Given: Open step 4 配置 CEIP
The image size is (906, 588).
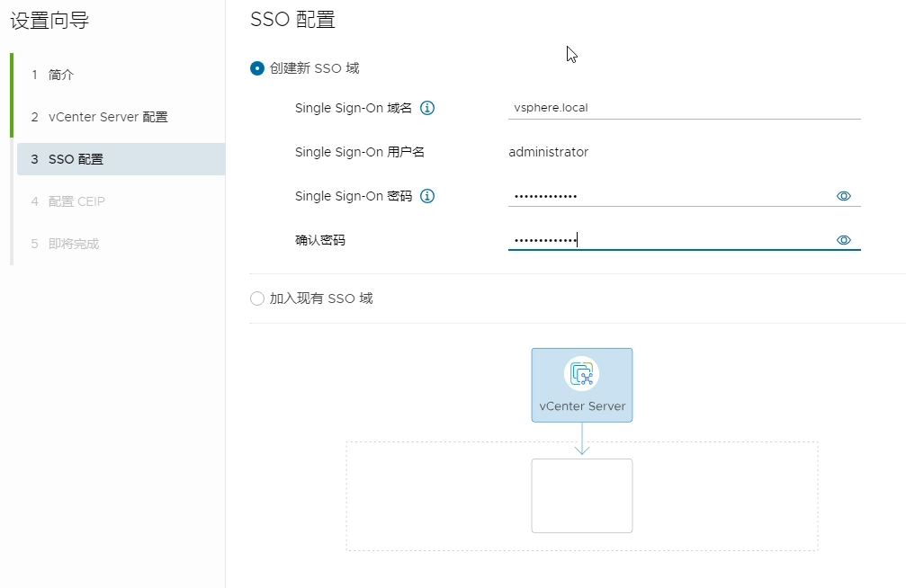Looking at the screenshot, I should [121, 201].
